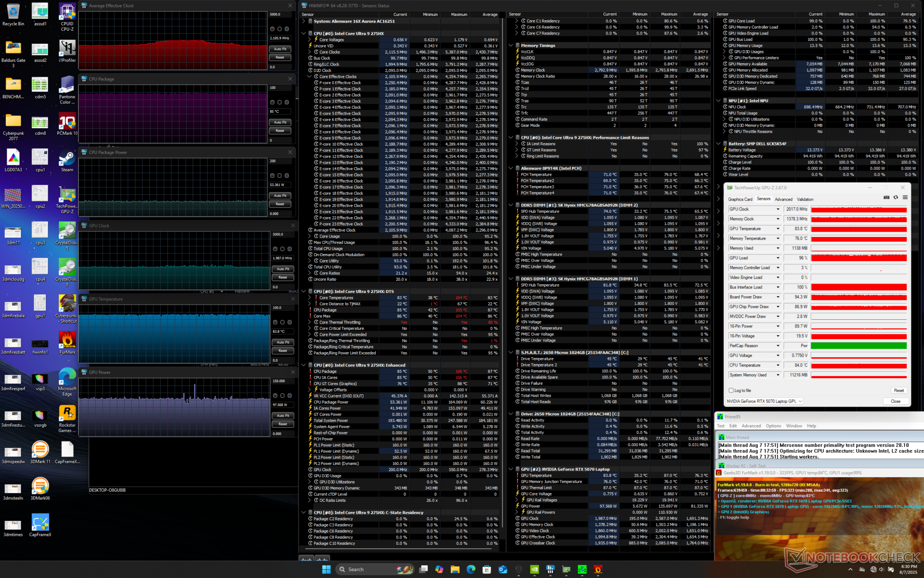Open Microsoft Edge desktop shortcut
Image resolution: width=924 pixels, height=578 pixels.
coord(67,382)
